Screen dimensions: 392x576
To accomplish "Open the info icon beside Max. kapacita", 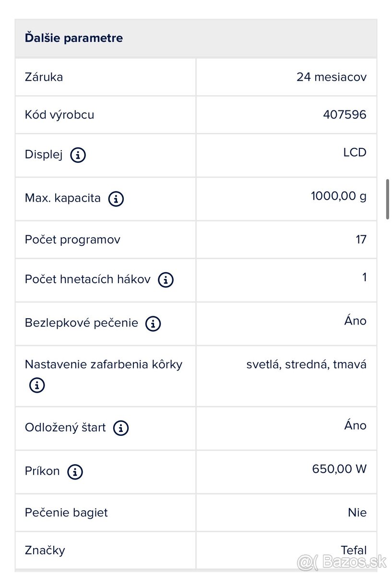I will tap(116, 199).
